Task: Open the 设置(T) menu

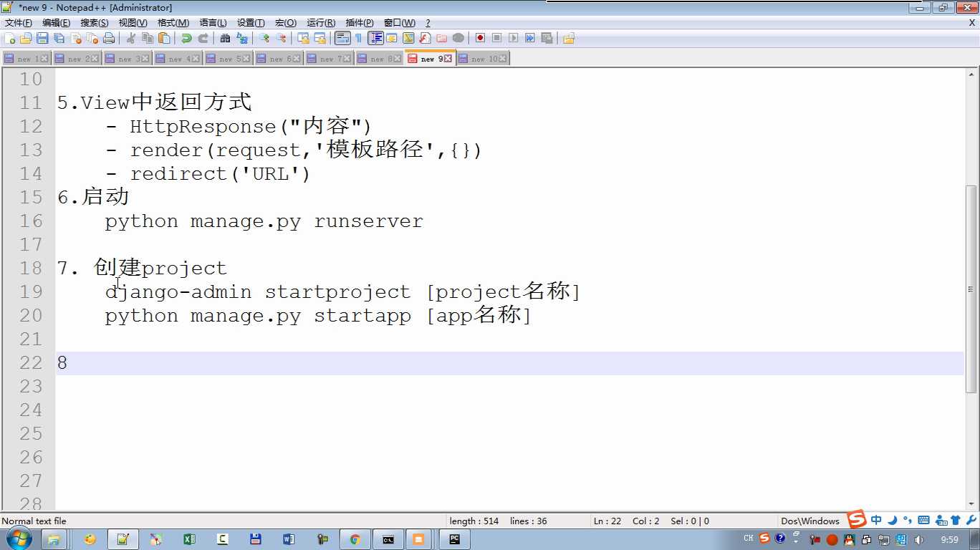Action: click(251, 23)
